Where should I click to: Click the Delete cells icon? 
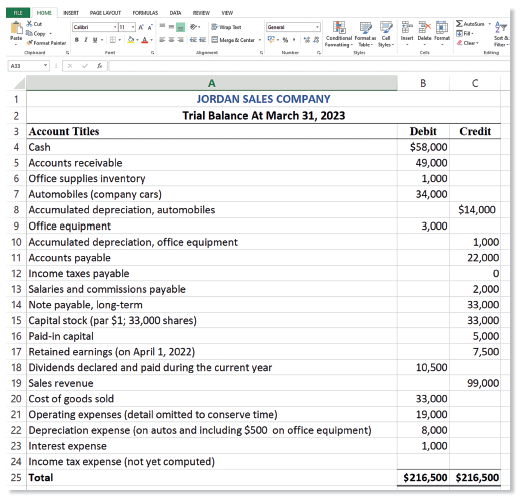pos(425,27)
